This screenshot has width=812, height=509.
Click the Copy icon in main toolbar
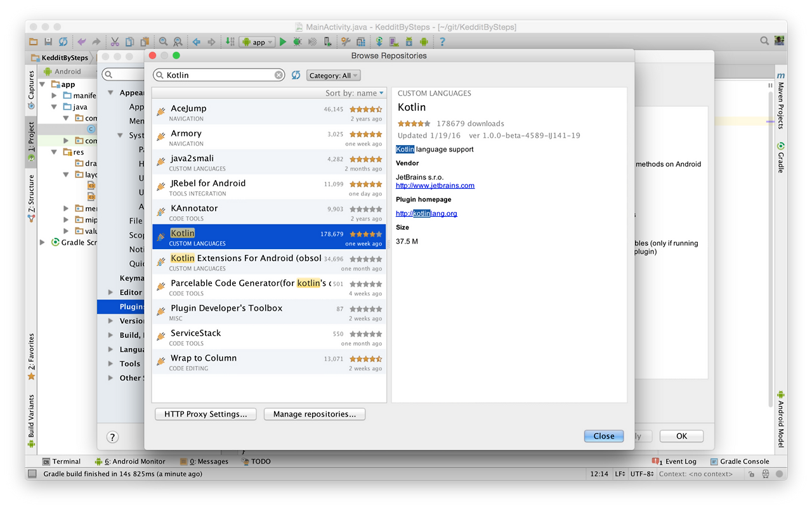coord(129,42)
